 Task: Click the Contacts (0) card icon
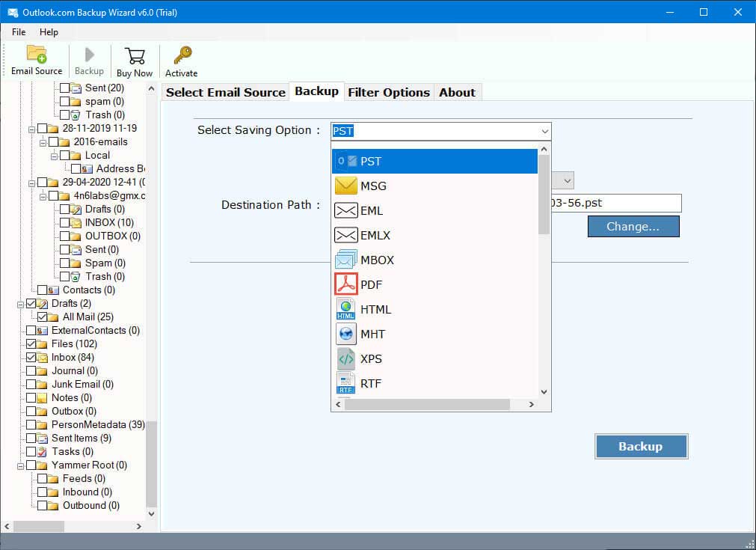(54, 290)
